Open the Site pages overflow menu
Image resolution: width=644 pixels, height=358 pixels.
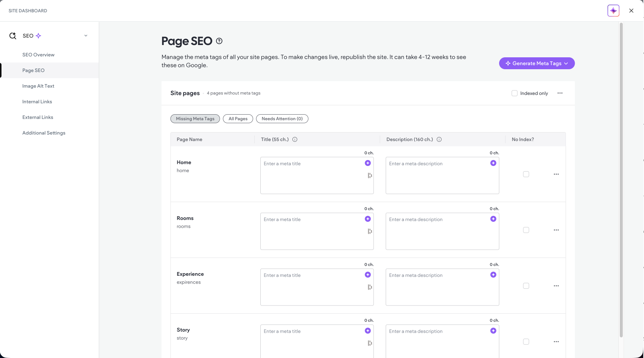point(560,93)
